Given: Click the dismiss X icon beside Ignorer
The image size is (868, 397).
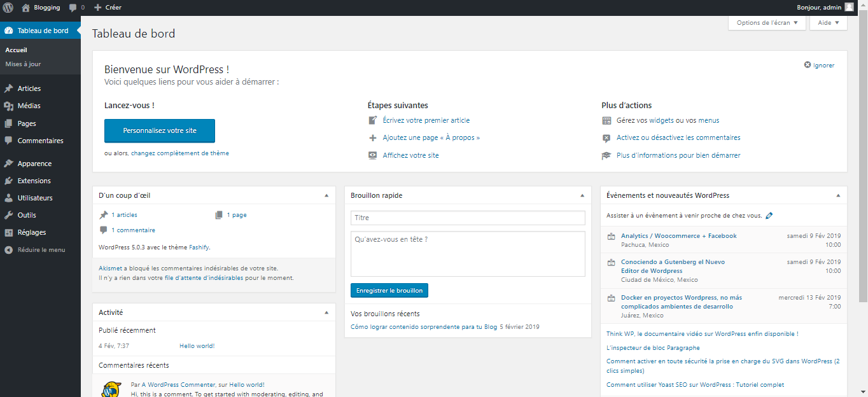Looking at the screenshot, I should click(808, 65).
